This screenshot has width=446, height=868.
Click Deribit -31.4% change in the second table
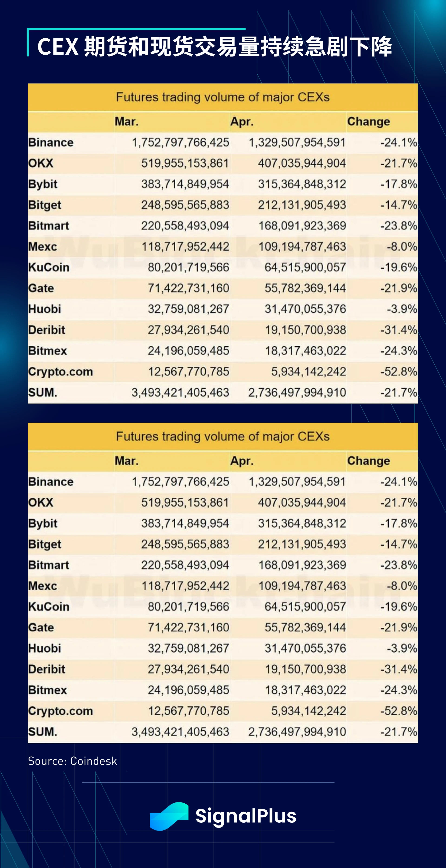(x=399, y=669)
